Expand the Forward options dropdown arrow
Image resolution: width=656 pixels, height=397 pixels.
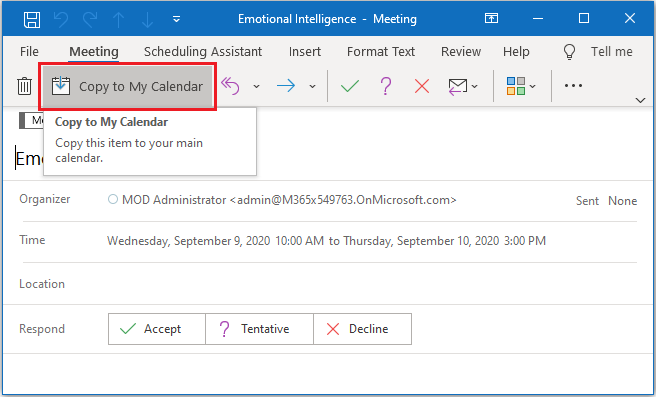[312, 86]
